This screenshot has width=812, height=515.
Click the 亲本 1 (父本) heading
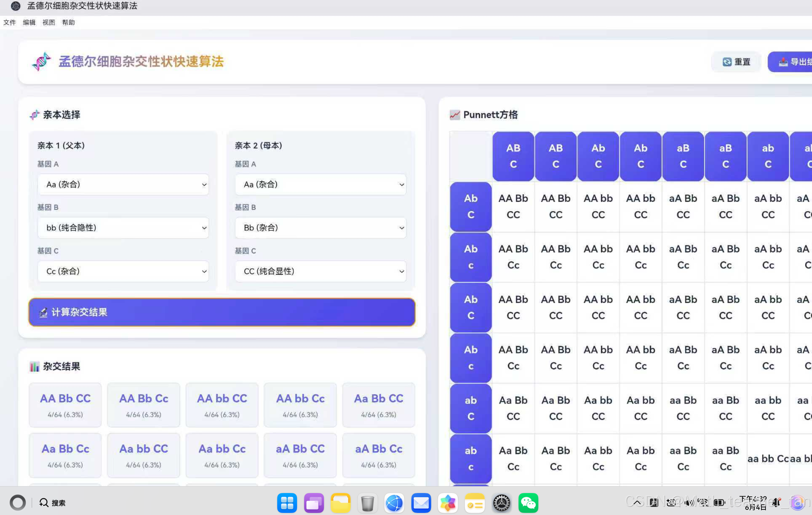click(x=61, y=146)
